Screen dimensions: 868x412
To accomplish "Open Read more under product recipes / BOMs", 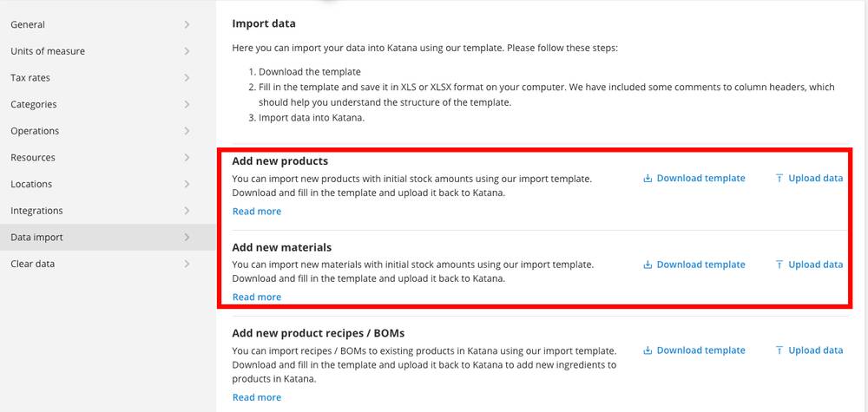I will click(x=257, y=397).
